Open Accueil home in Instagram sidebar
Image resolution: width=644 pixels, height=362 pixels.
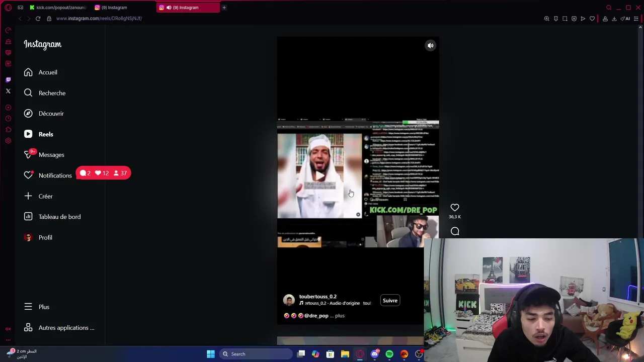click(x=41, y=72)
